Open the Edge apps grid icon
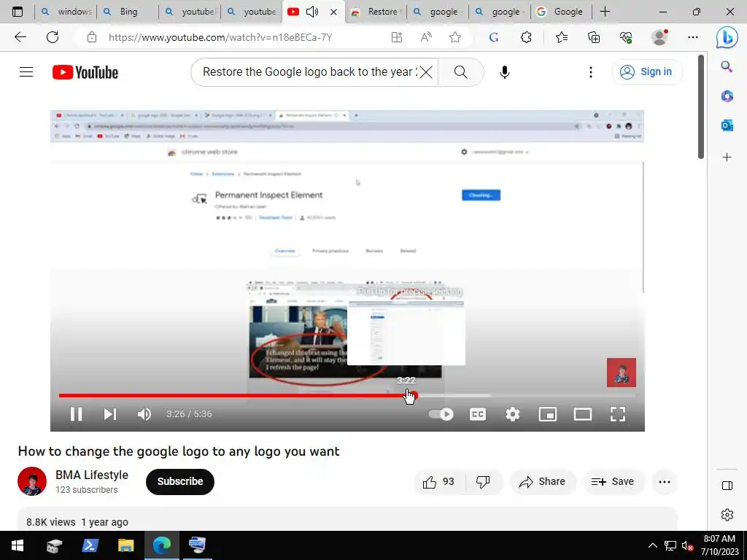 [x=397, y=37]
